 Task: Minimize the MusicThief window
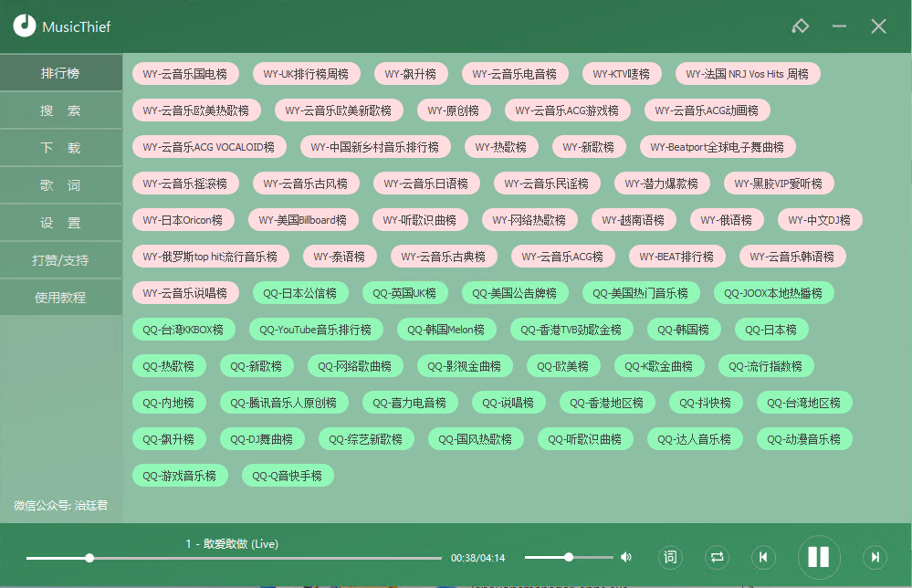tap(839, 26)
